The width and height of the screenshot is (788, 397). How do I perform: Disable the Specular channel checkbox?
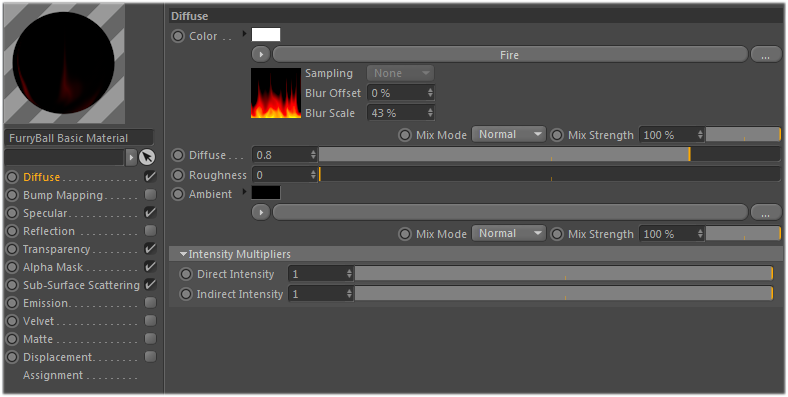coord(150,213)
